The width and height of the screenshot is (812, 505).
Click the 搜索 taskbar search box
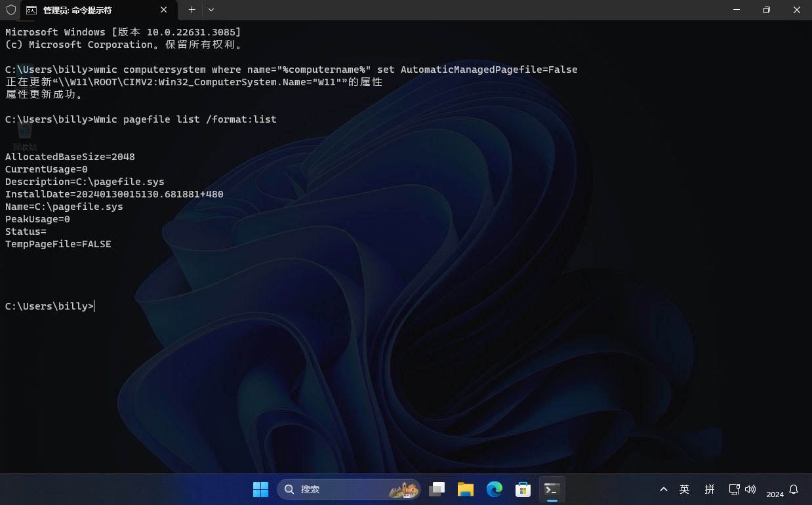point(348,489)
